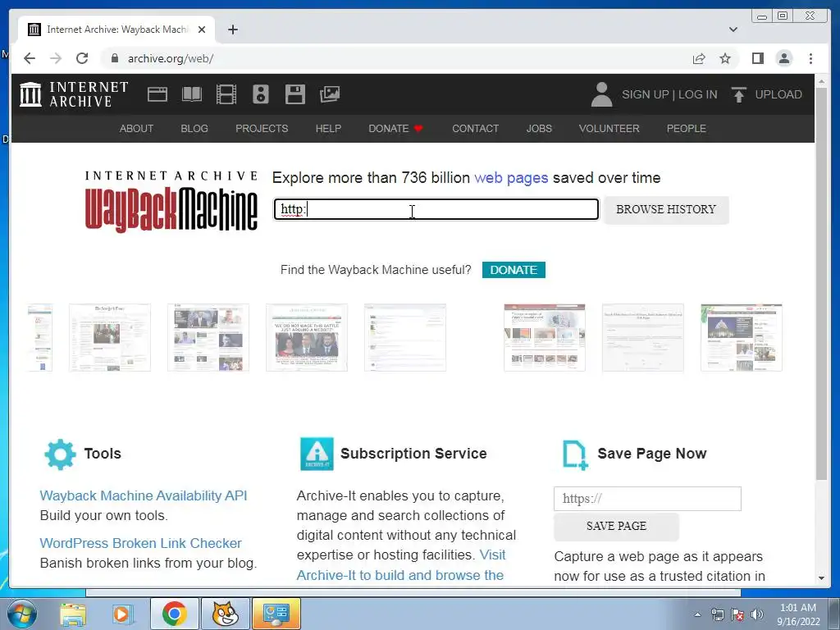
Task: Open the taskbar clock showing 1:01 AM
Action: pos(798,614)
